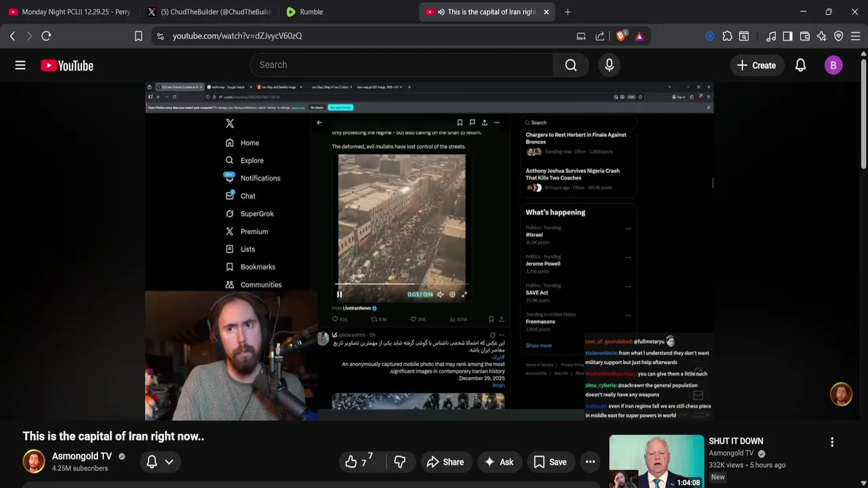The image size is (868, 488).
Task: Click the tab search toolbar icon
Action: point(744,36)
